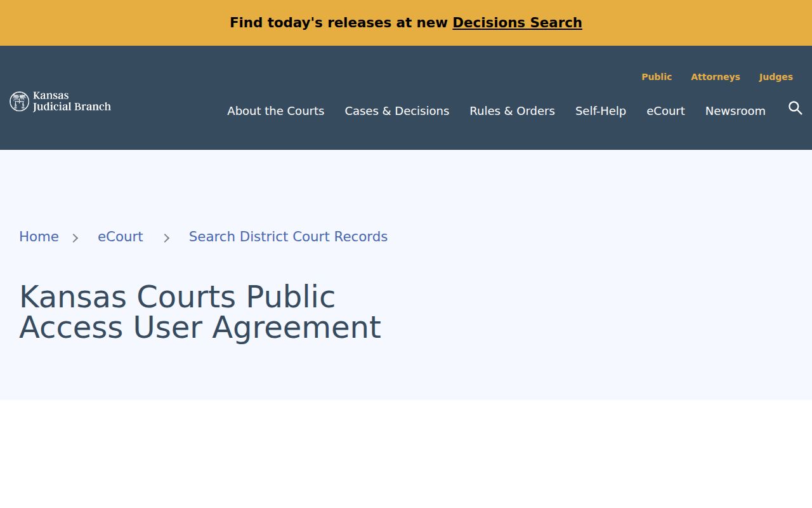Open the Cases & Decisions menu
Image resolution: width=812 pixels, height=508 pixels.
click(x=397, y=111)
